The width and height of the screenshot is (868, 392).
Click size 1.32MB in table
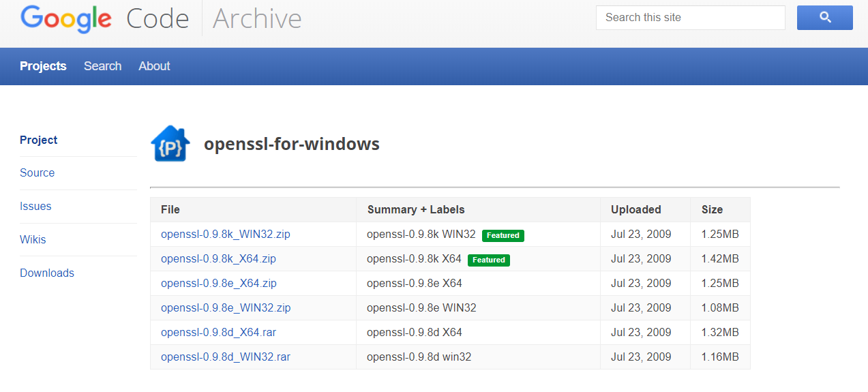(720, 332)
